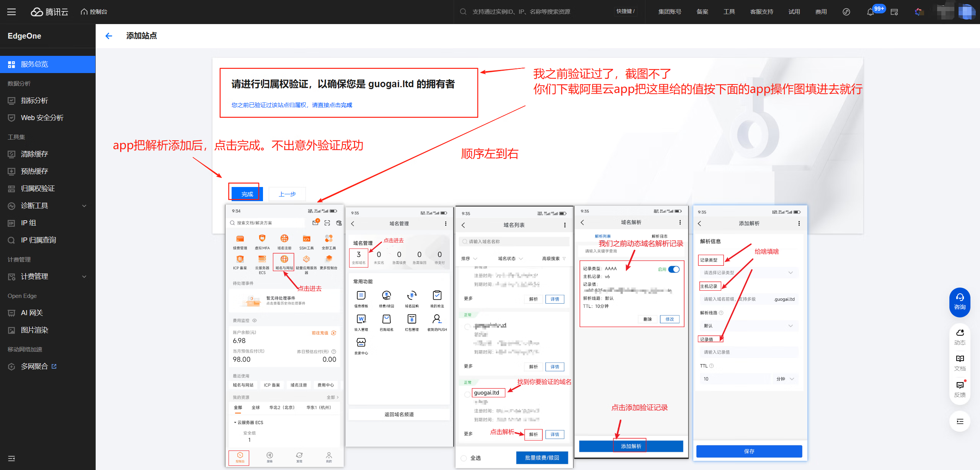Toggle the 启用 switch on AAAA record

[674, 269]
